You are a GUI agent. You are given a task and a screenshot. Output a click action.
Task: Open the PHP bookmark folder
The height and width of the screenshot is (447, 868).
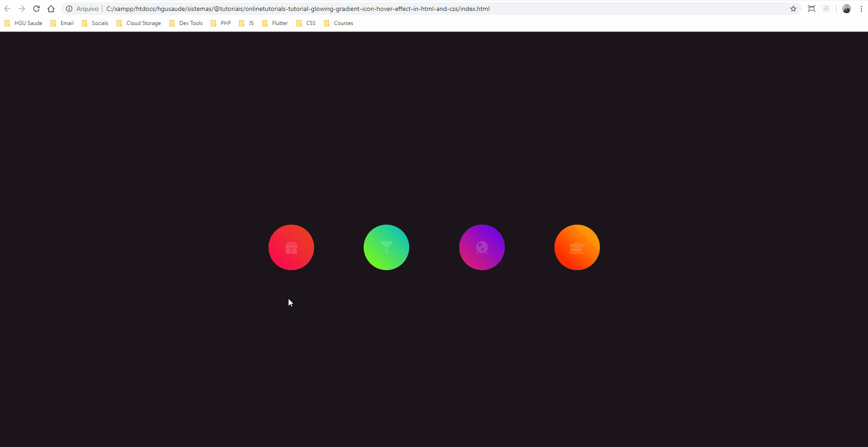tap(221, 23)
